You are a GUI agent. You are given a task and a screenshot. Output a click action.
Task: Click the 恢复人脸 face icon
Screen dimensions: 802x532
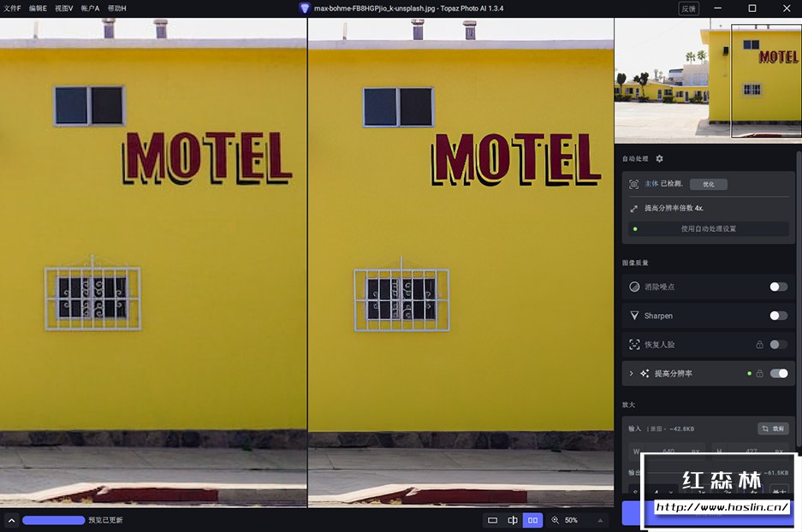[634, 345]
